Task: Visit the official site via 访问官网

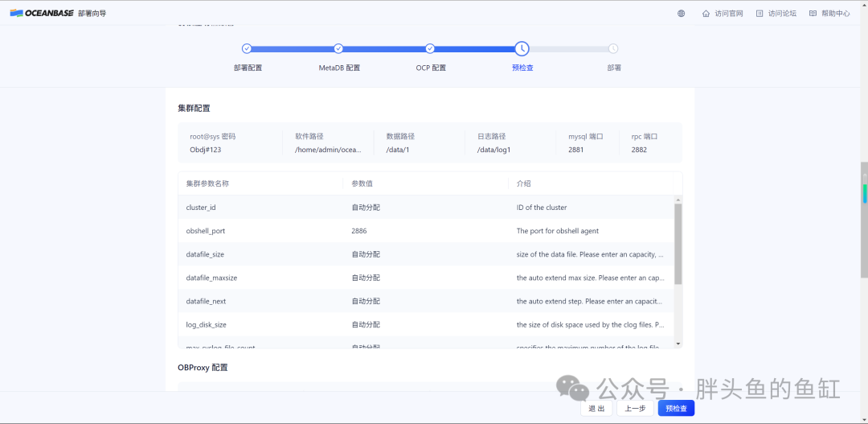Action: click(728, 14)
